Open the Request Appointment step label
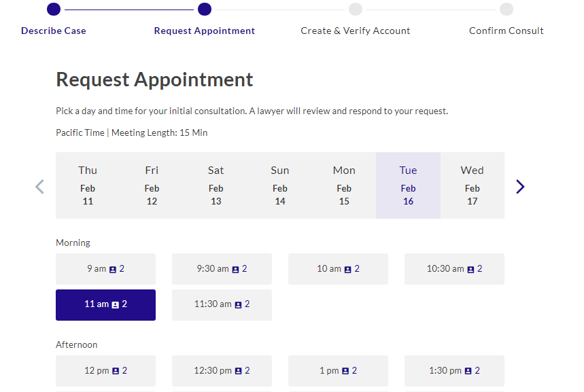This screenshot has width=584, height=392. coord(205,31)
